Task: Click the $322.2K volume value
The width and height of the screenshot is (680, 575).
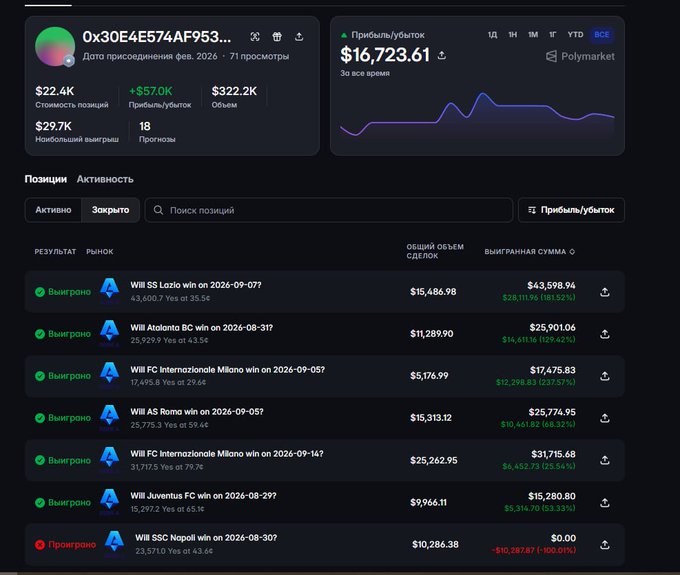Action: pyautogui.click(x=234, y=91)
